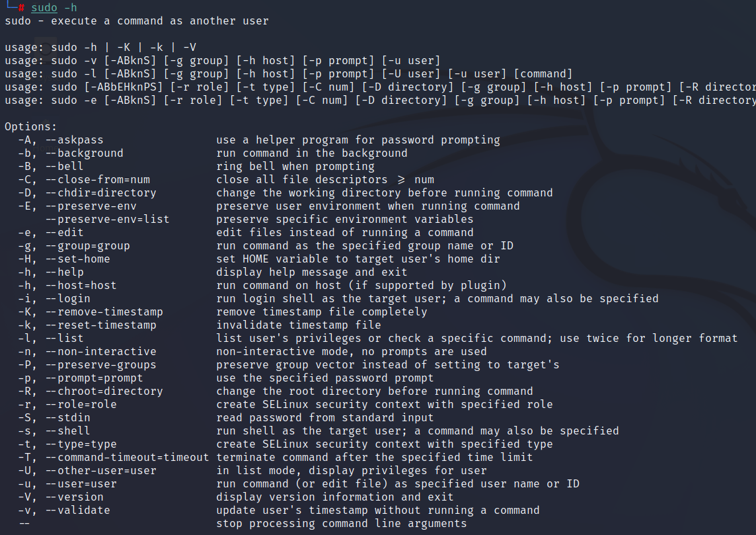
Task: Click 'stop processing command line arguments' text
Action: (x=342, y=523)
